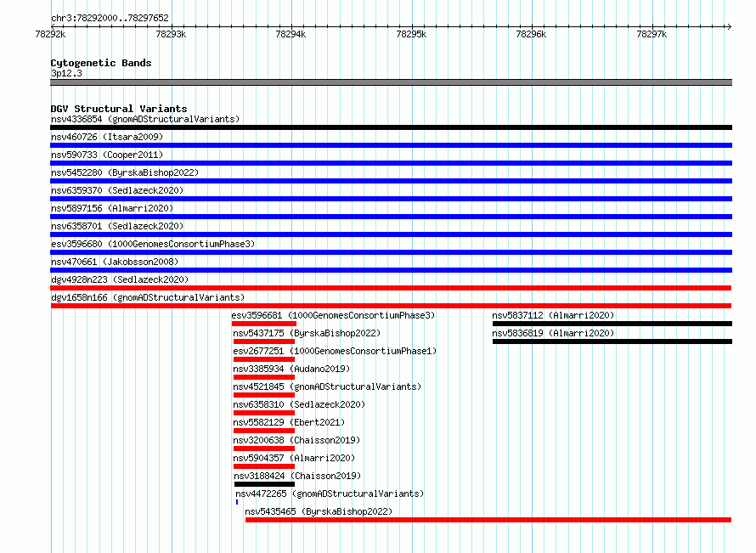Click the black bar for nsv4336854
Image resolution: width=756 pixels, height=553 pixels.
(391, 127)
